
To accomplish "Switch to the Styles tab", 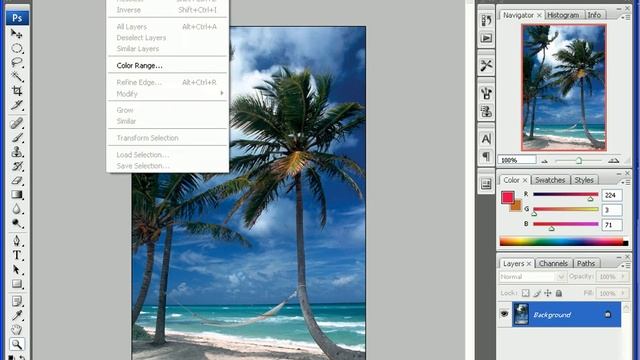I will [584, 180].
